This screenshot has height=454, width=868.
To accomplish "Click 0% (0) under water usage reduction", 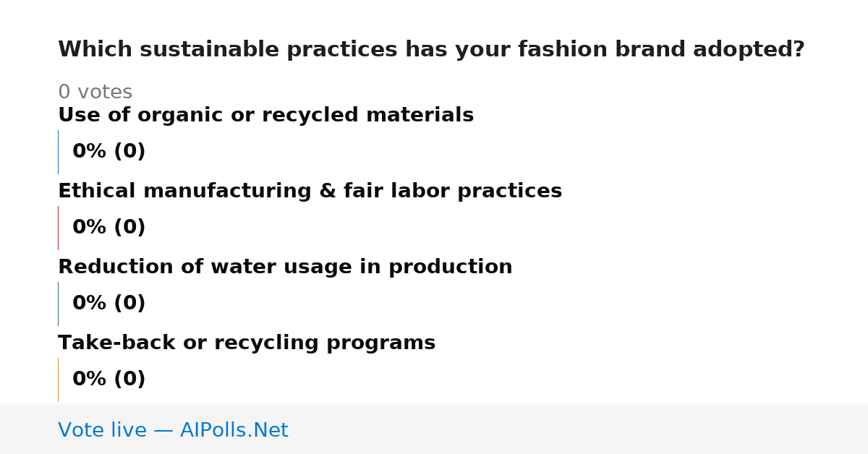I will coord(109,304).
